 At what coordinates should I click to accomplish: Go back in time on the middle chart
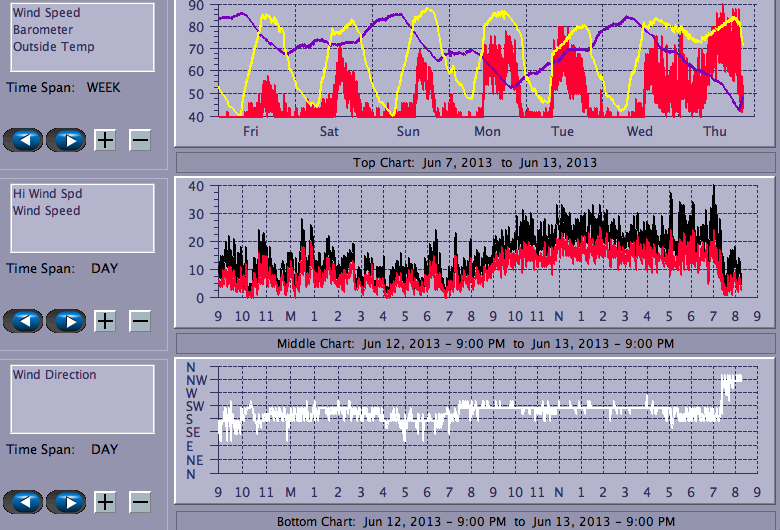[23, 321]
